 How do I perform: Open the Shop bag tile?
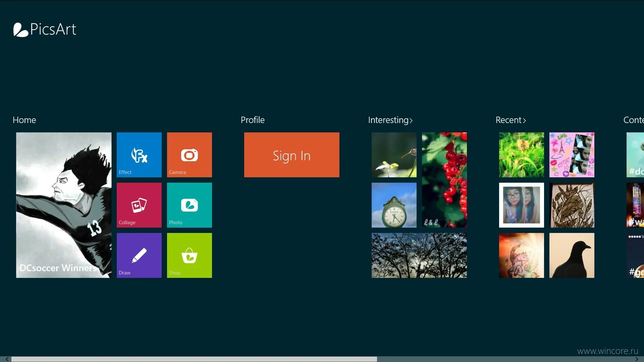(189, 255)
